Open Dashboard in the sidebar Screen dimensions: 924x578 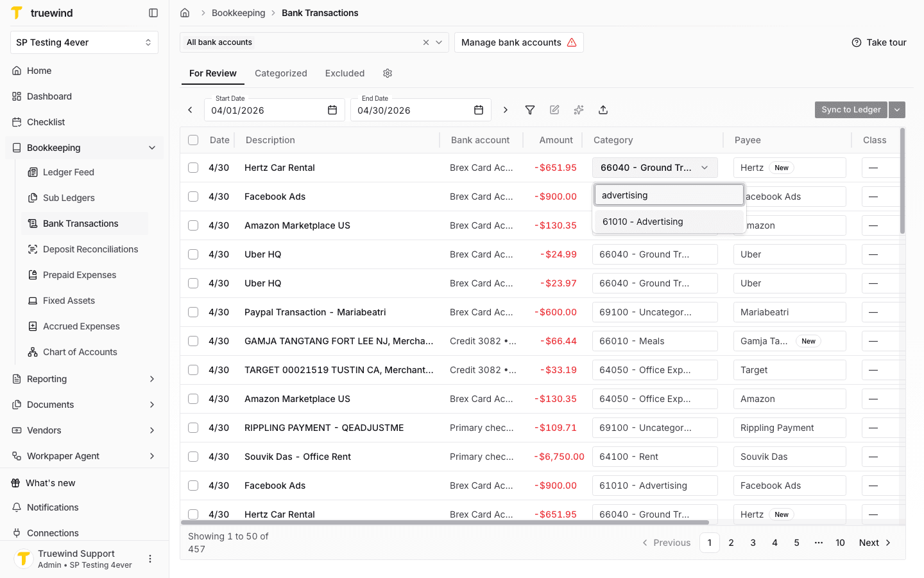tap(84, 96)
